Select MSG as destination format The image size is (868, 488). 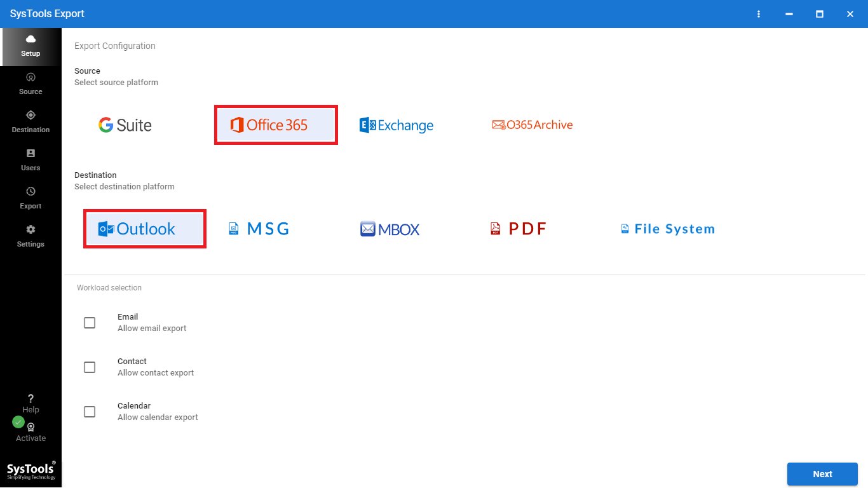pos(259,229)
